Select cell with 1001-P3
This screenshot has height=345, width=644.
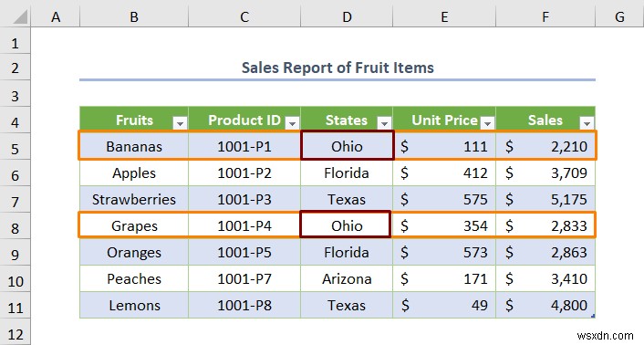click(x=244, y=199)
